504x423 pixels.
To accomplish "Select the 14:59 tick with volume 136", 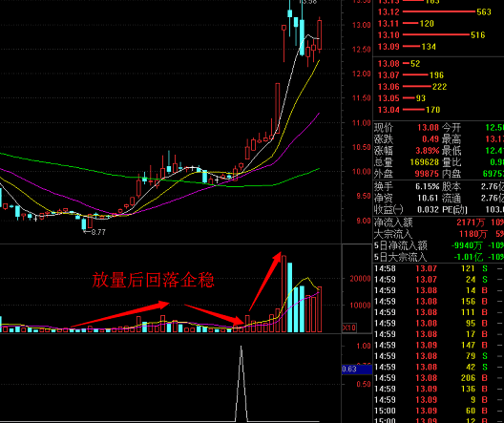I will (x=439, y=389).
